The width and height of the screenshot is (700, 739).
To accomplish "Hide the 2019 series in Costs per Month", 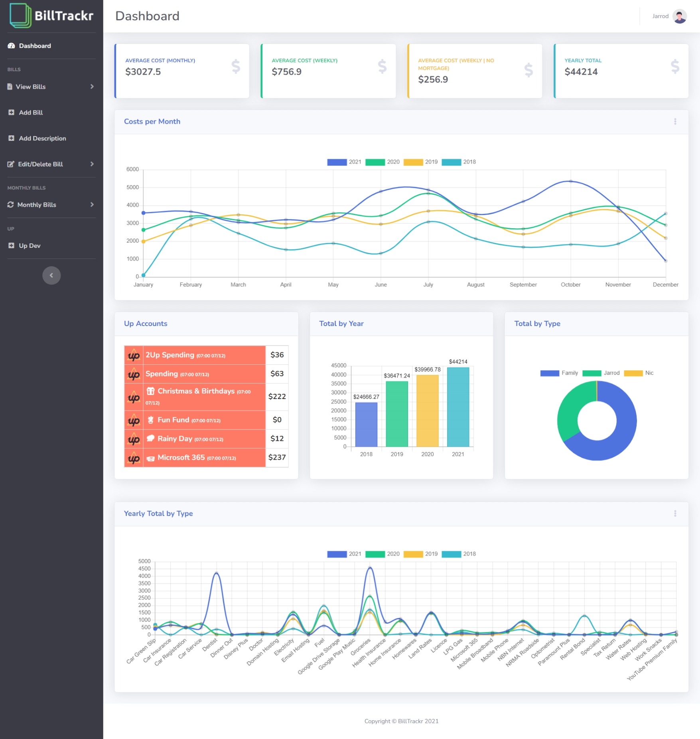I will coord(420,162).
